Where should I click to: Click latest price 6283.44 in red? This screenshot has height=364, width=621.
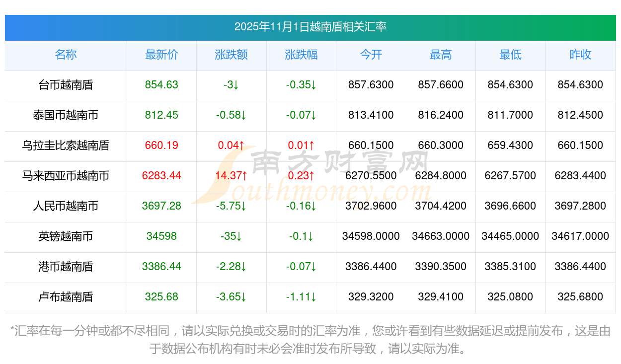pyautogui.click(x=161, y=176)
